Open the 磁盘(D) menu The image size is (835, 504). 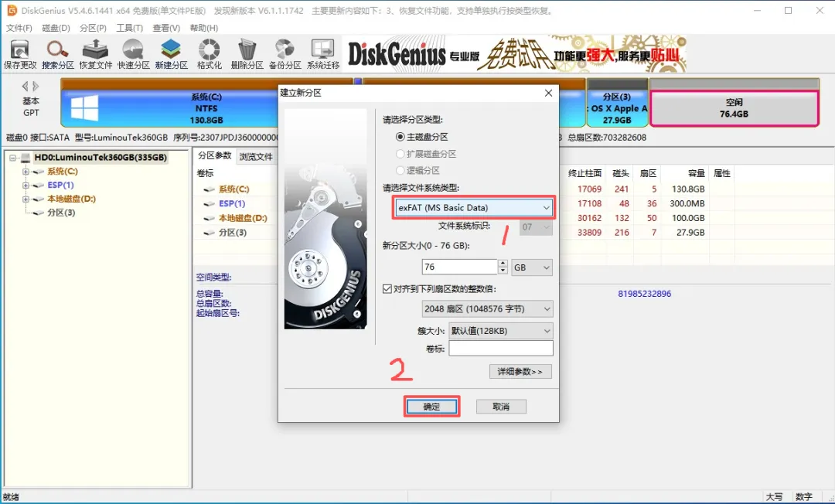click(x=56, y=28)
